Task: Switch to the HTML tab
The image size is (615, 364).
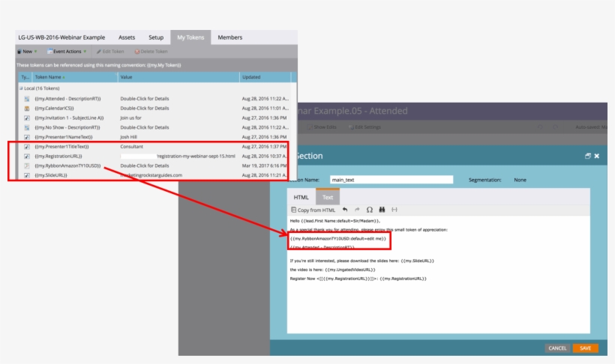Action: [x=301, y=198]
